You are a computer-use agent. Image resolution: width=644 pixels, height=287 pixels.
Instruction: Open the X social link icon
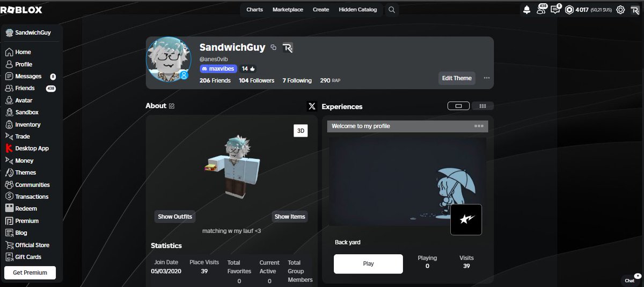click(312, 106)
